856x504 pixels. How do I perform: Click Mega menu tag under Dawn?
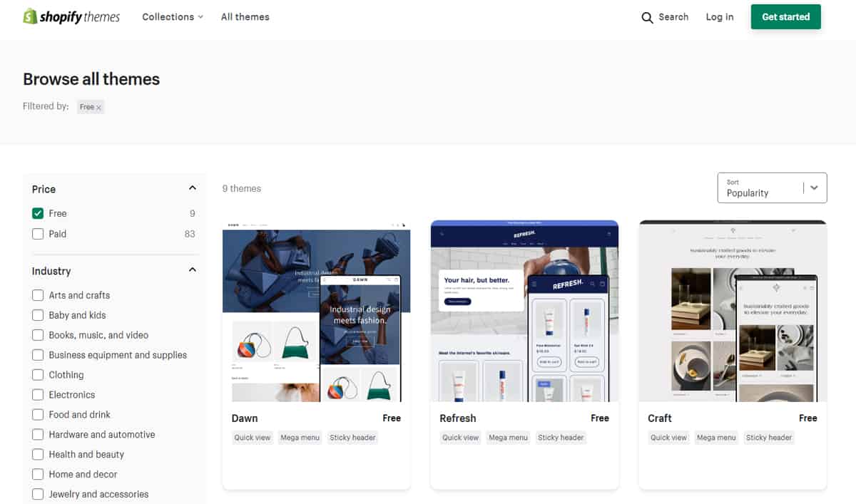click(300, 438)
